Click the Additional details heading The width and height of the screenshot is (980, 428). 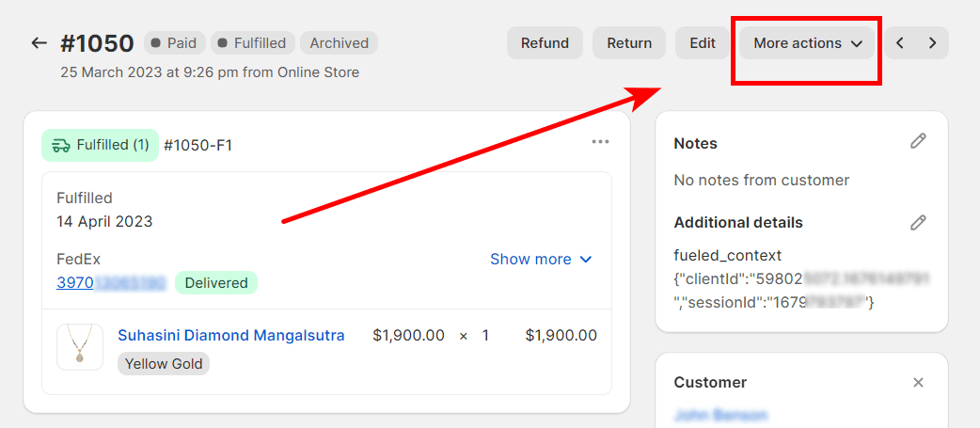point(738,222)
